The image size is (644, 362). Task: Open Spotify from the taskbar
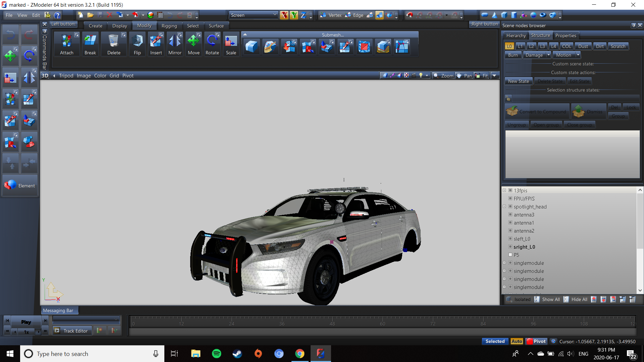pyautogui.click(x=217, y=354)
